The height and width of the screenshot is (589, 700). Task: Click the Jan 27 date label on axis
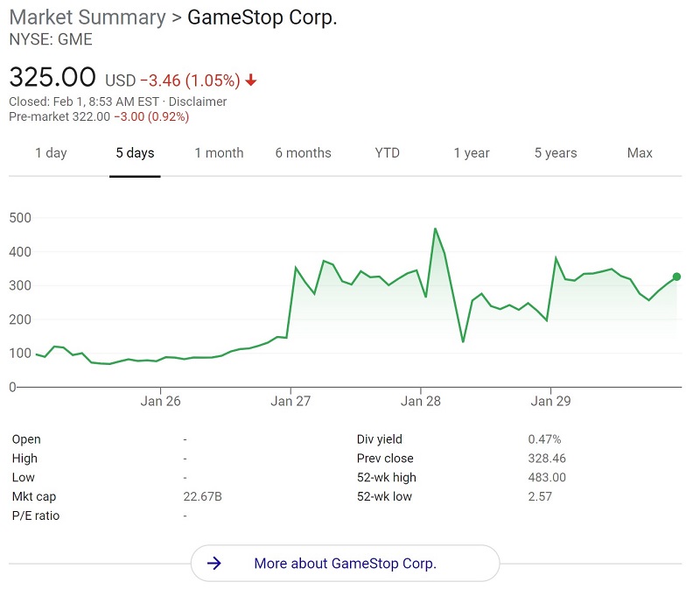pyautogui.click(x=291, y=402)
